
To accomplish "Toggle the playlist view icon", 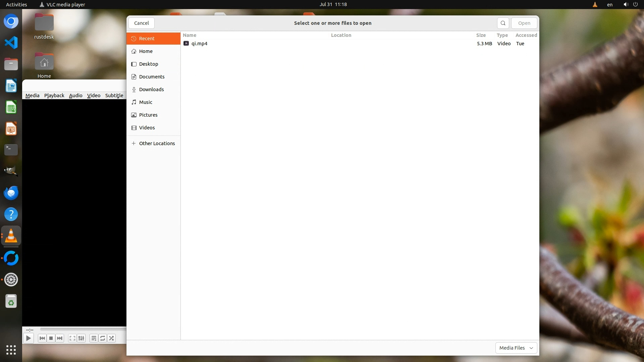I will 94,338.
